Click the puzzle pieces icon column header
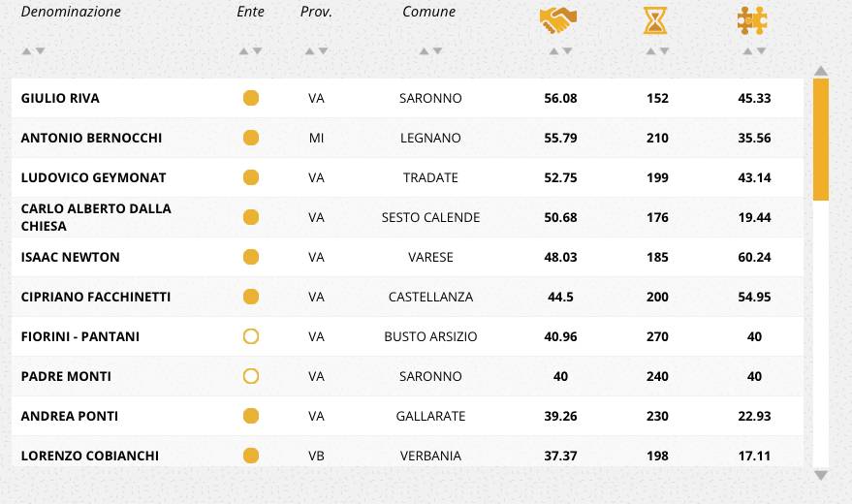 [x=752, y=20]
